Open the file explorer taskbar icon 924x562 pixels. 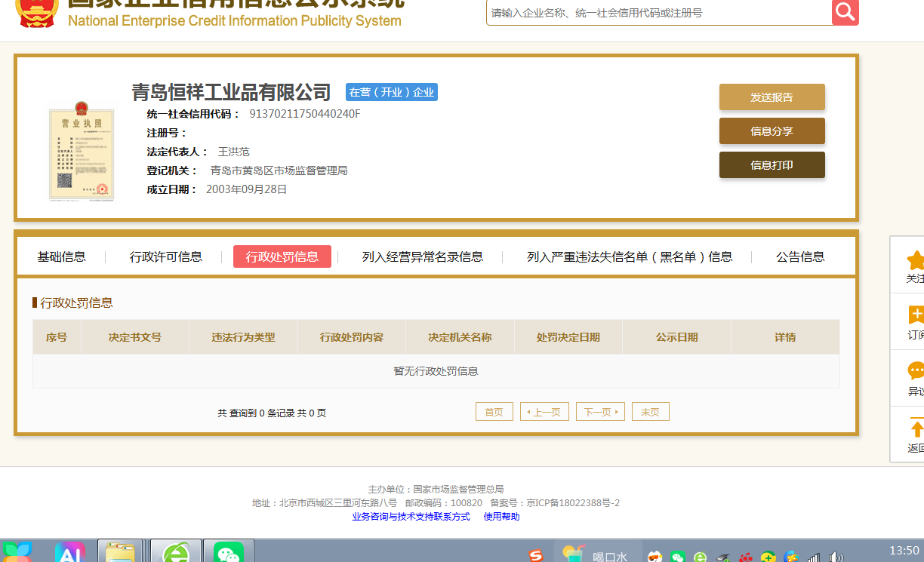pos(120,552)
